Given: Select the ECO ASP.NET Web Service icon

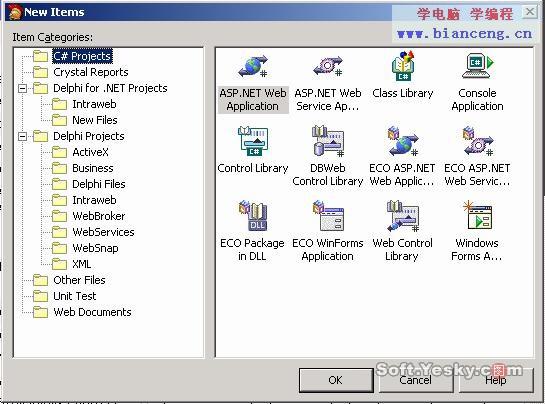Looking at the screenshot, I should 478,142.
